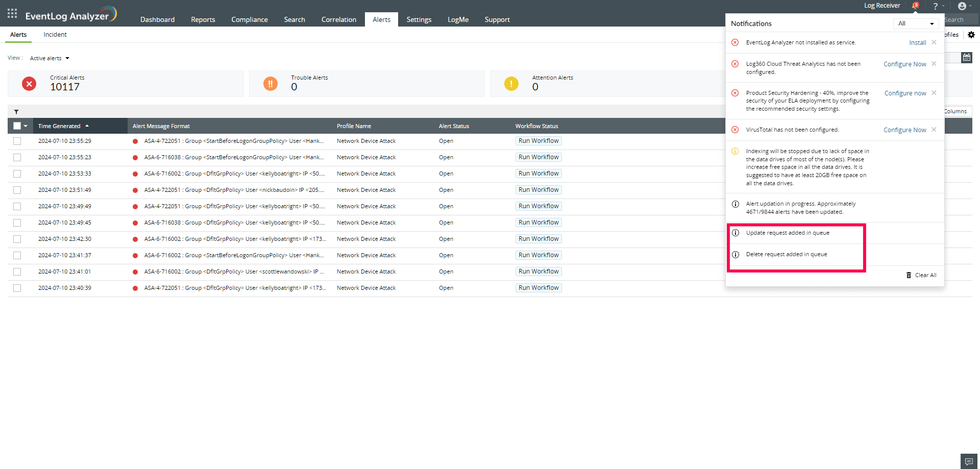The height and width of the screenshot is (469, 980).
Task: Open the Active alerts view dropdown
Action: [x=49, y=58]
